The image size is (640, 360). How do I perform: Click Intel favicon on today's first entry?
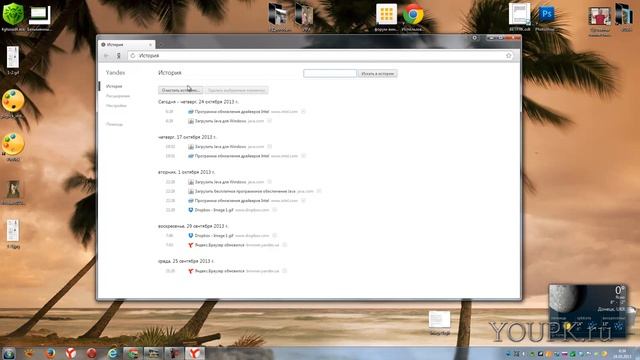191,111
